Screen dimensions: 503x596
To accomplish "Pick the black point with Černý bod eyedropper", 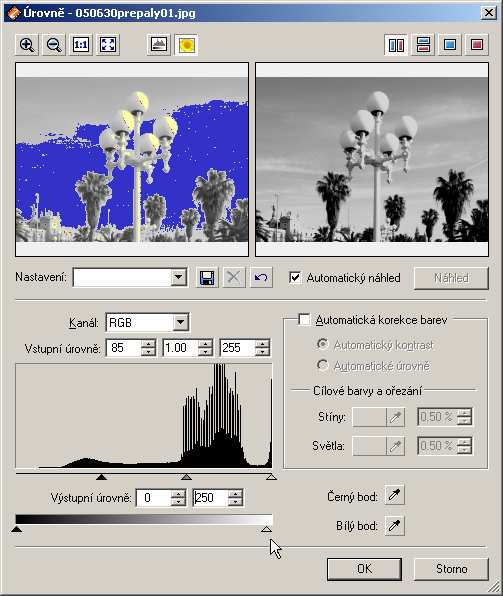I will tap(394, 495).
